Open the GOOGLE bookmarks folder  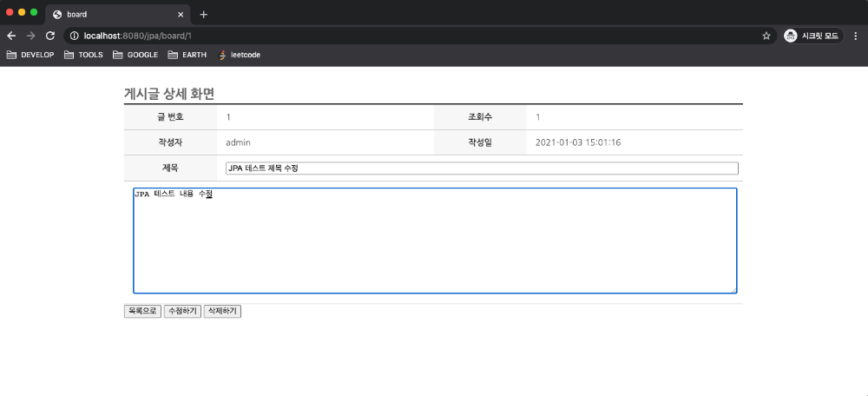tap(135, 55)
